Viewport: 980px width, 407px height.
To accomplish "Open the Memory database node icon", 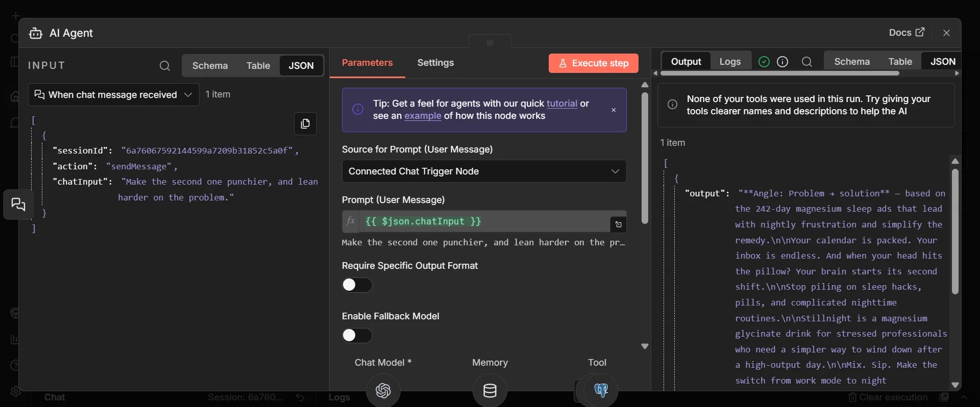I will [x=490, y=391].
